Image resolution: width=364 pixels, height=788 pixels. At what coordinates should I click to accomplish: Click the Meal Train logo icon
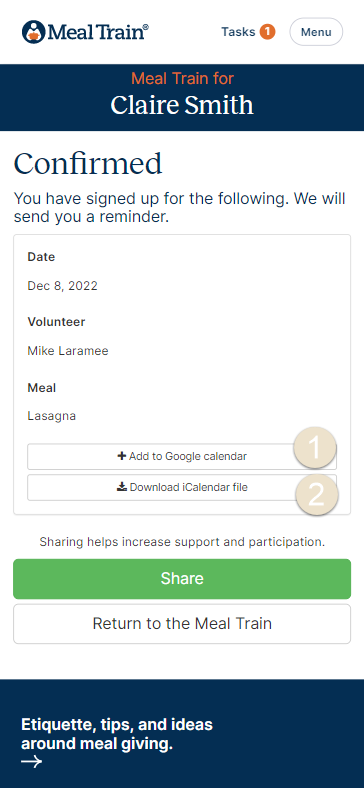click(34, 32)
